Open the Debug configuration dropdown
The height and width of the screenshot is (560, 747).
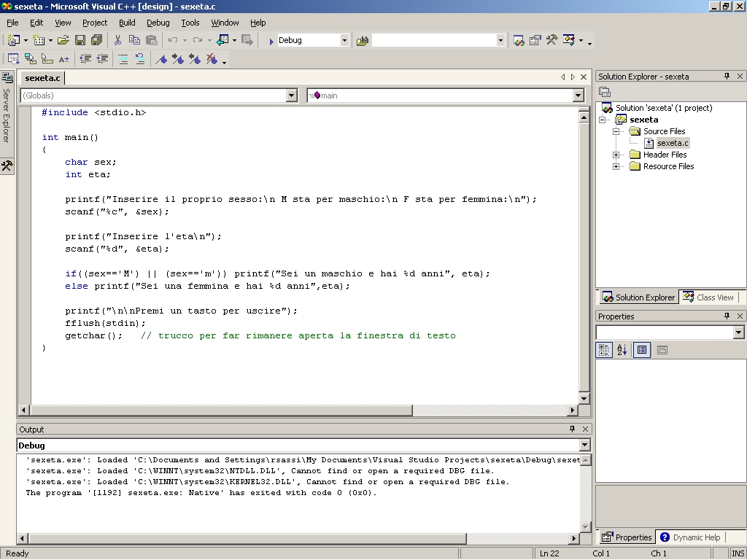click(x=344, y=41)
